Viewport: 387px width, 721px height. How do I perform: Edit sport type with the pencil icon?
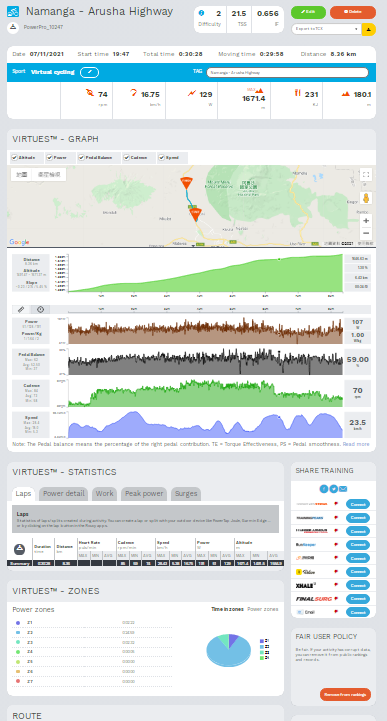(x=89, y=72)
